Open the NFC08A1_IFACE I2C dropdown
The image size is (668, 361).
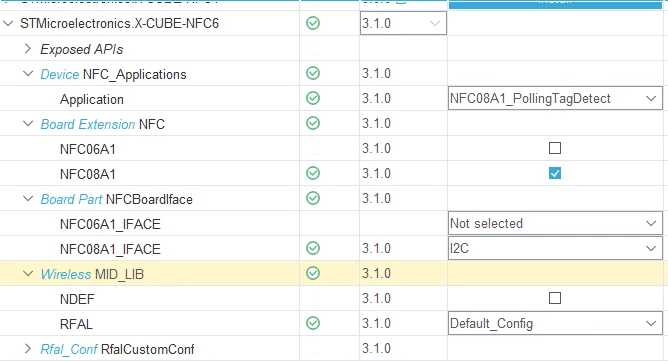point(555,248)
